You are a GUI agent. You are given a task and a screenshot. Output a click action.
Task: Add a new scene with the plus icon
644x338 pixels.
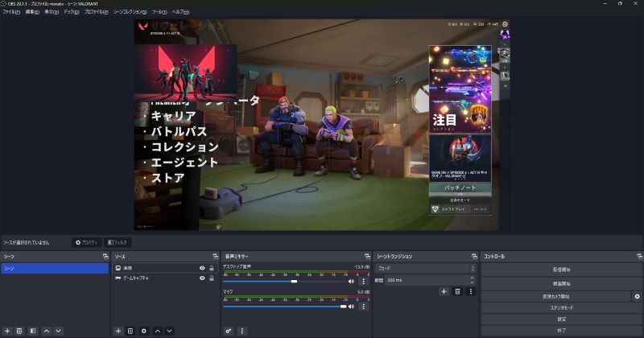[x=7, y=331]
